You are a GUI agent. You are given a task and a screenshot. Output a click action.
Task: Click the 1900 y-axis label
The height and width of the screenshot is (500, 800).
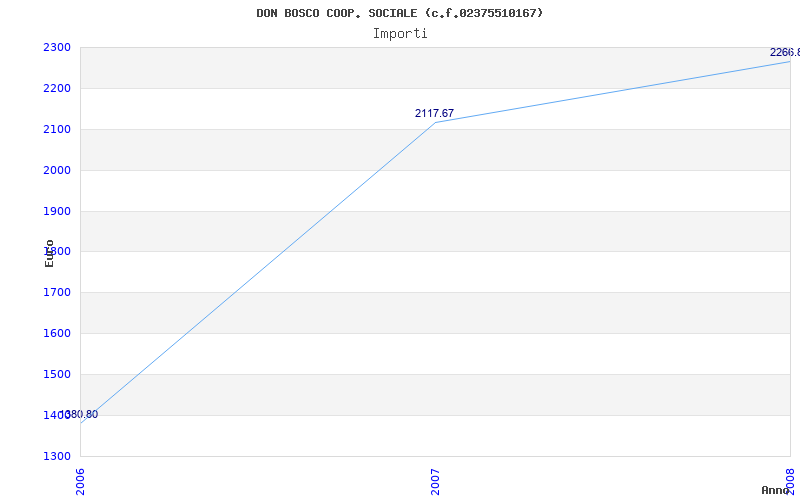[57, 211]
